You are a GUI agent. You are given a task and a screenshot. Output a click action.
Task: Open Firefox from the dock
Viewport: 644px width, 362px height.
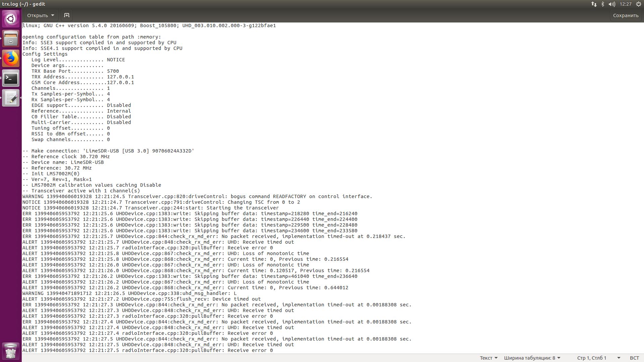point(11,58)
